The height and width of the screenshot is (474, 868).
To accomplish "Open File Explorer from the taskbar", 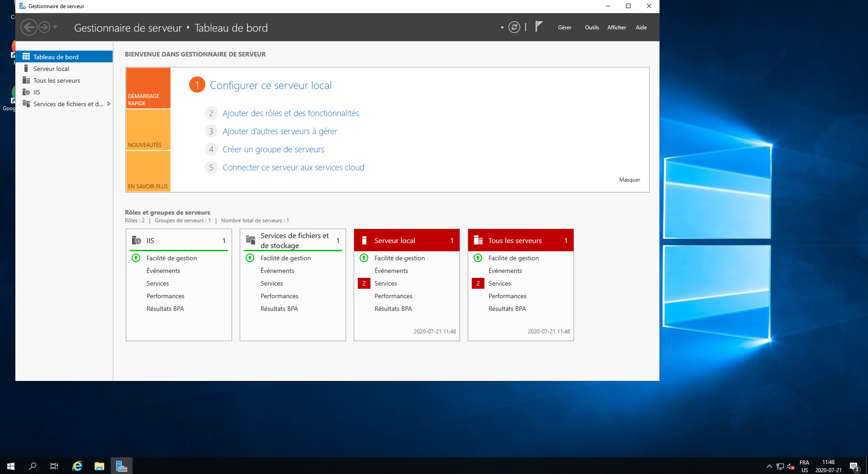I will tap(99, 466).
